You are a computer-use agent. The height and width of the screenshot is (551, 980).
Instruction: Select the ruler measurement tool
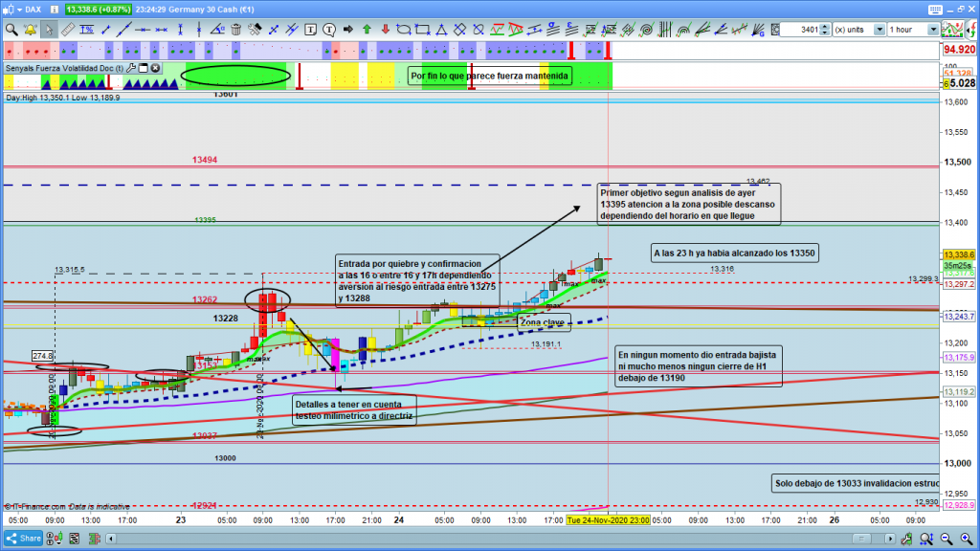click(68, 29)
